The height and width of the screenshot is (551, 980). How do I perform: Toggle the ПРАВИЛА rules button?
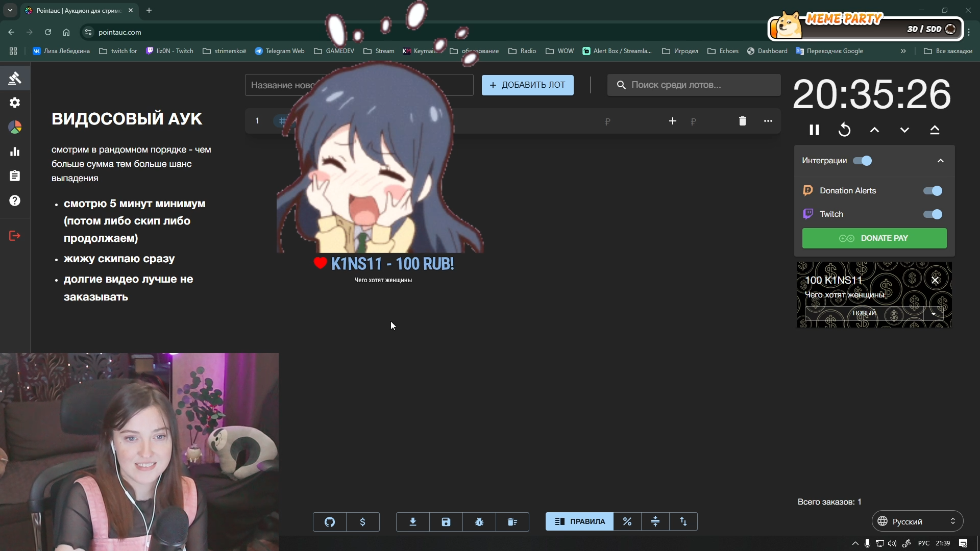coord(579,521)
